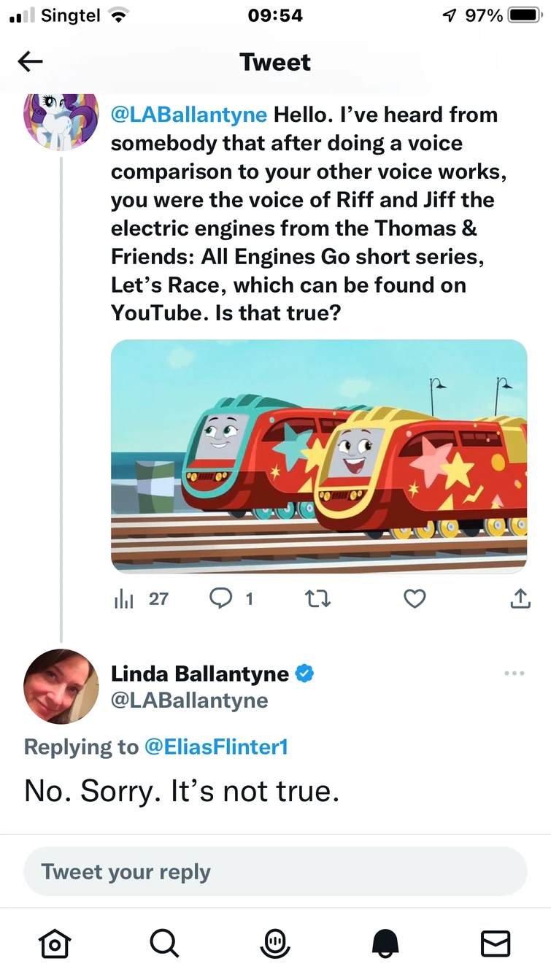The image size is (551, 980).
Task: Open the Spaces microphone tab
Action: click(x=275, y=944)
